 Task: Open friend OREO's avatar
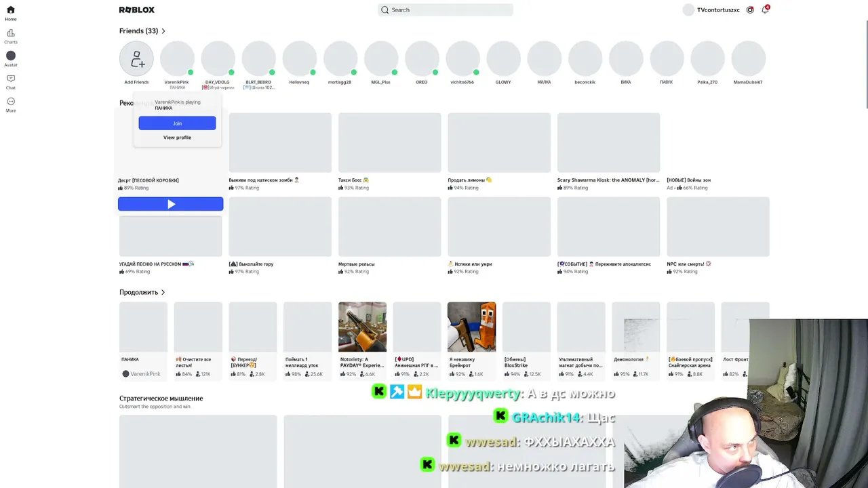point(422,58)
